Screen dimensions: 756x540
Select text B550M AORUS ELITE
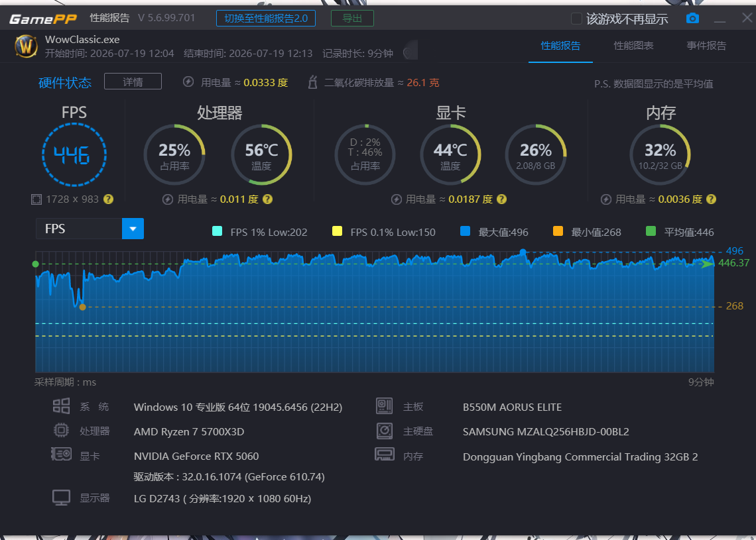coord(512,407)
